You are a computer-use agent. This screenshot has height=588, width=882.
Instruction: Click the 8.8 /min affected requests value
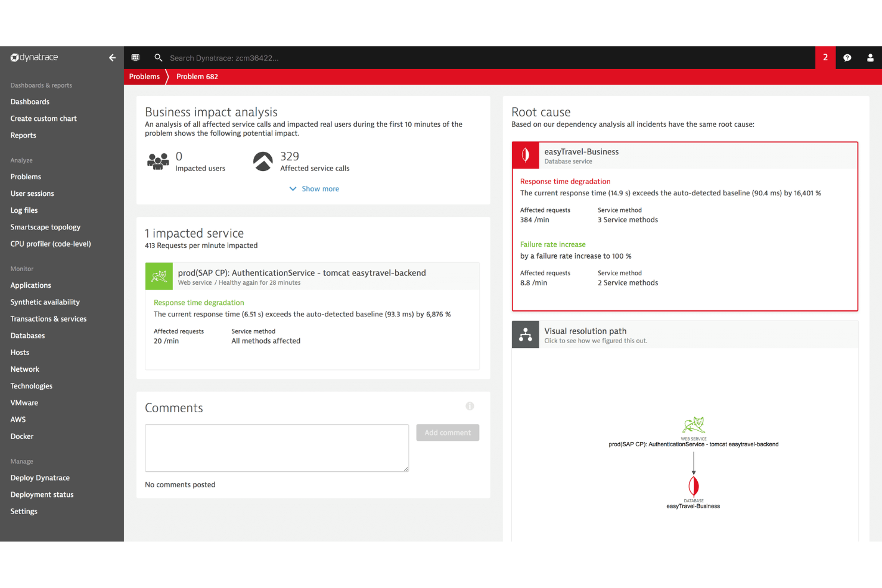(533, 283)
